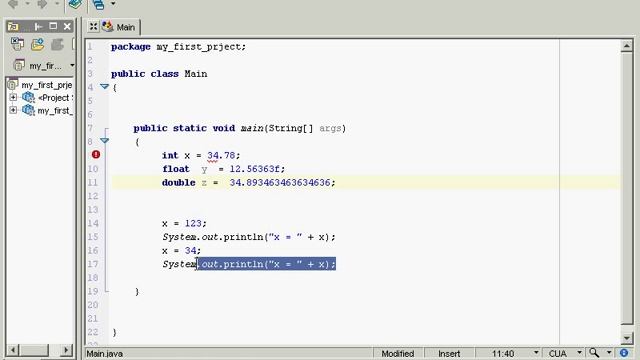Viewport: 640px width, 360px height.
Task: Click the grayed-out icon in navigator toolbar
Action: point(57,44)
